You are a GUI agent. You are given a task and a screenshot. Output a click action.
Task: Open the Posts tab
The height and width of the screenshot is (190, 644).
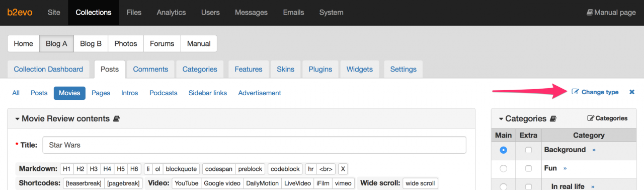(x=109, y=70)
